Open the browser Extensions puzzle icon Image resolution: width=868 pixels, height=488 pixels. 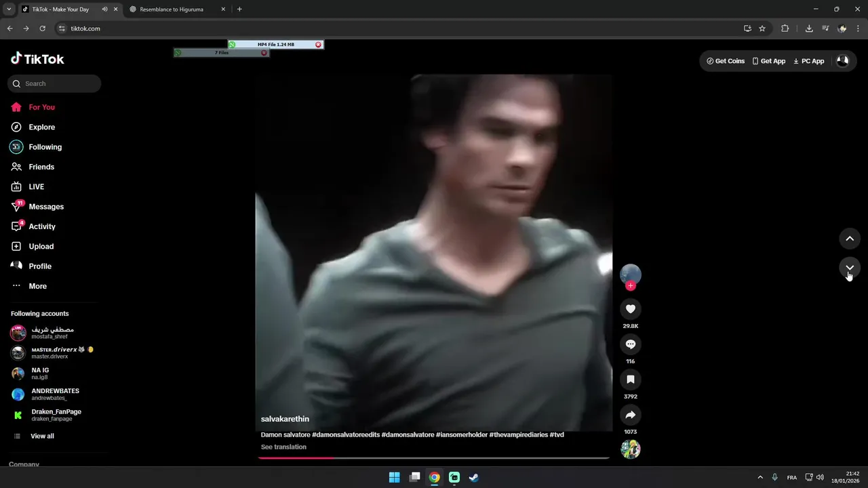(x=785, y=28)
